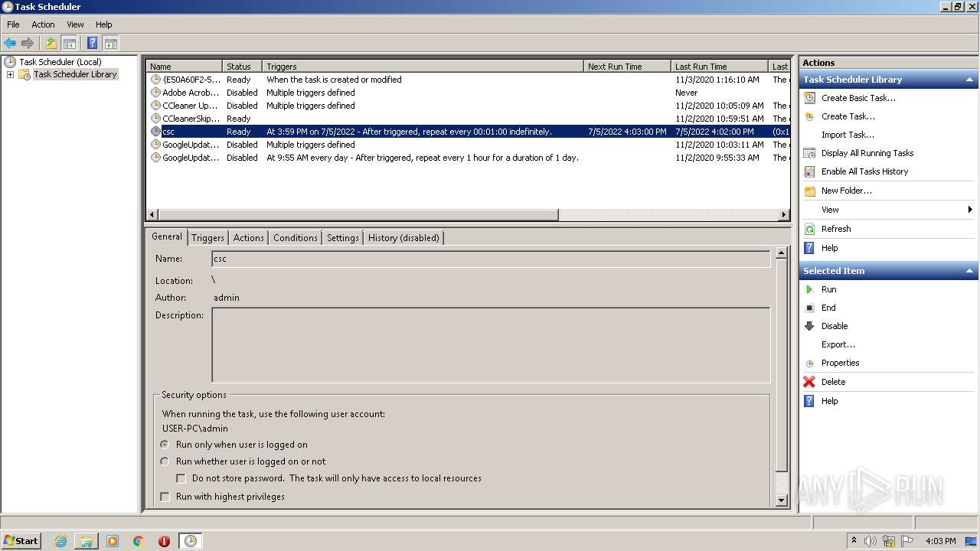Click the Enable All Tasks History icon
Viewport: 980px width, 551px height.
coord(809,171)
